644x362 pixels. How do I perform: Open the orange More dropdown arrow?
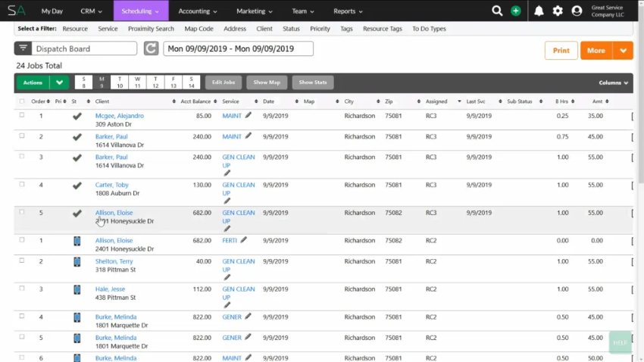point(623,51)
